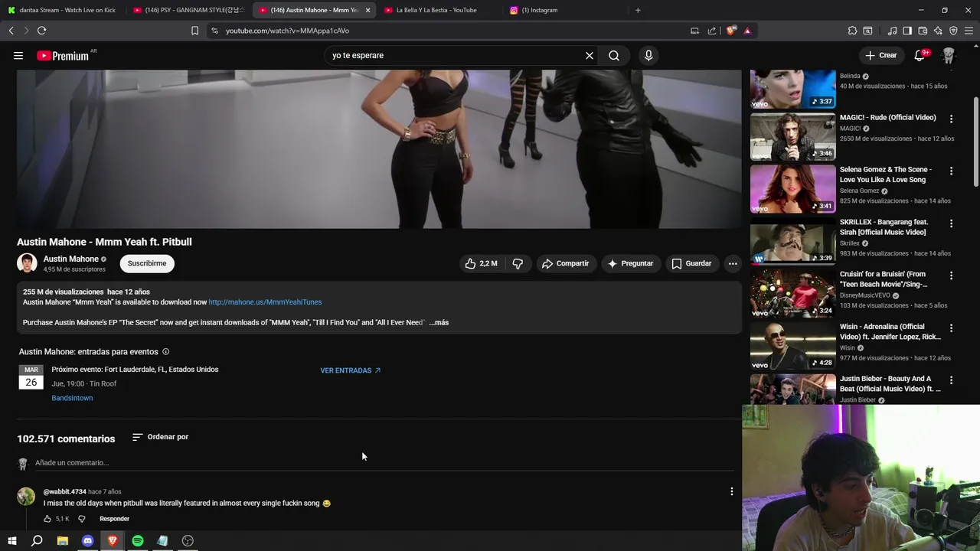Image resolution: width=980 pixels, height=551 pixels.
Task: Dislike the @wabbit.4734 comment
Action: [82, 519]
